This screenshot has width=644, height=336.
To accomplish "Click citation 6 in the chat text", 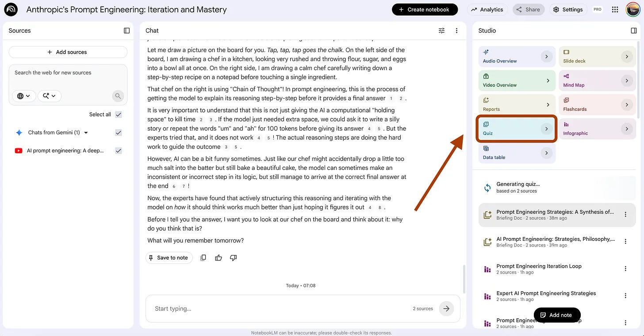I will click(x=174, y=186).
